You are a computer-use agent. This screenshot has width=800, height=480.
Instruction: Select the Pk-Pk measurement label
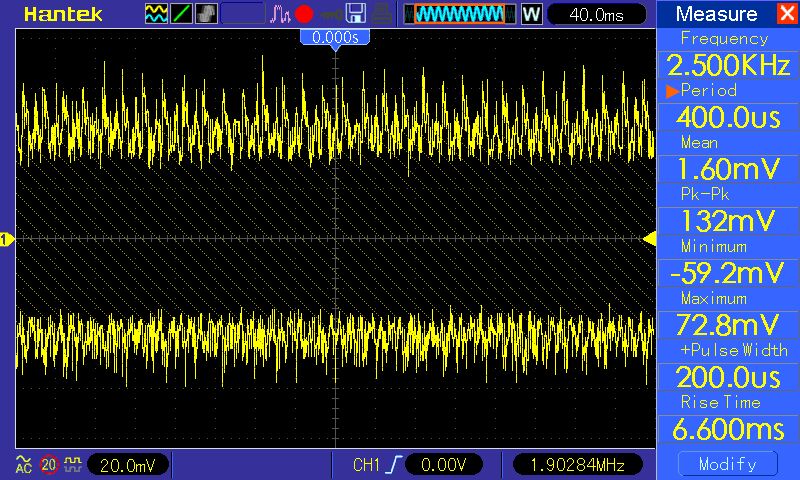coord(705,194)
